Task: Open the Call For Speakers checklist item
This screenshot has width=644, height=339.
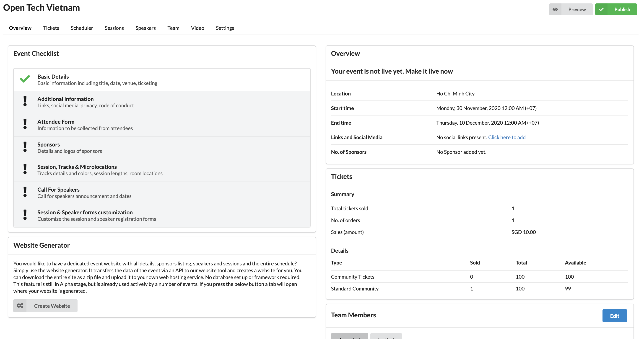Action: pos(162,193)
